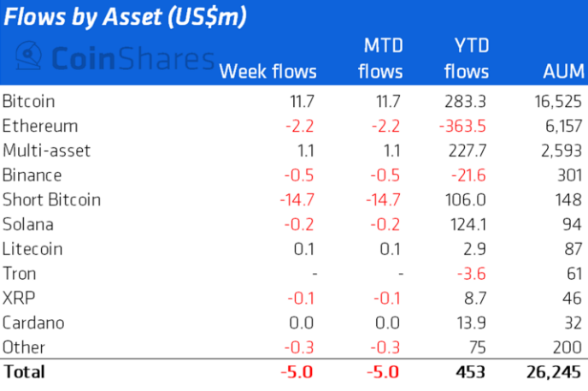
Task: Click the Multi-asset row label
Action: pos(46,151)
